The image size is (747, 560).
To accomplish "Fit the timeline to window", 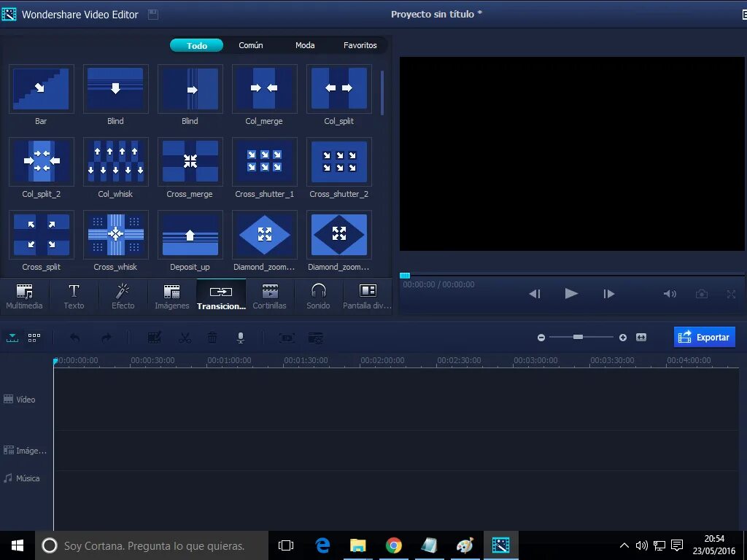I will [641, 338].
